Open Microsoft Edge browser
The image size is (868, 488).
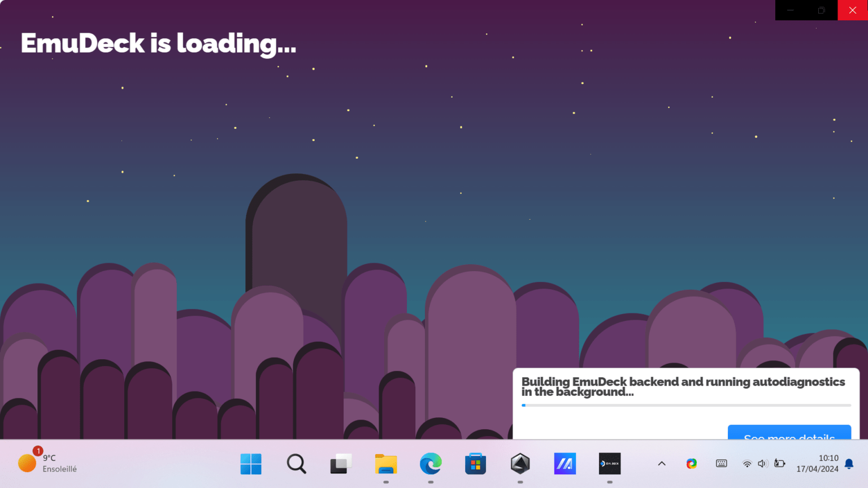(x=431, y=464)
